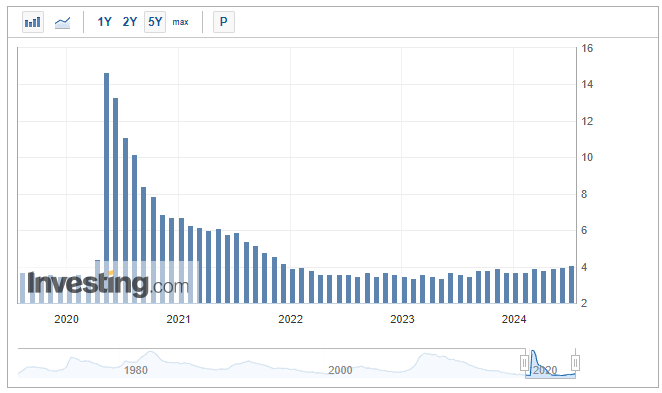Click the tallest bar near 14.7
Image resolution: width=662 pixels, height=393 pixels.
[106, 188]
